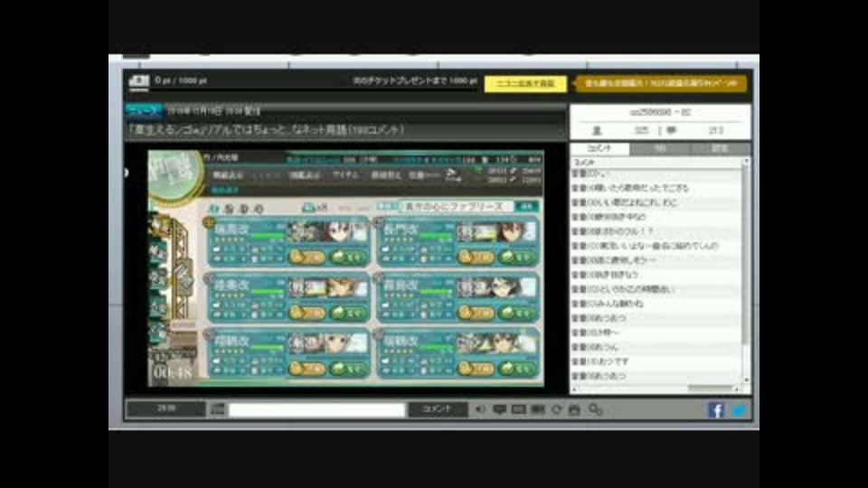Switch to the コメント tab in side panel
Screen dimensions: 868x488
599,148
